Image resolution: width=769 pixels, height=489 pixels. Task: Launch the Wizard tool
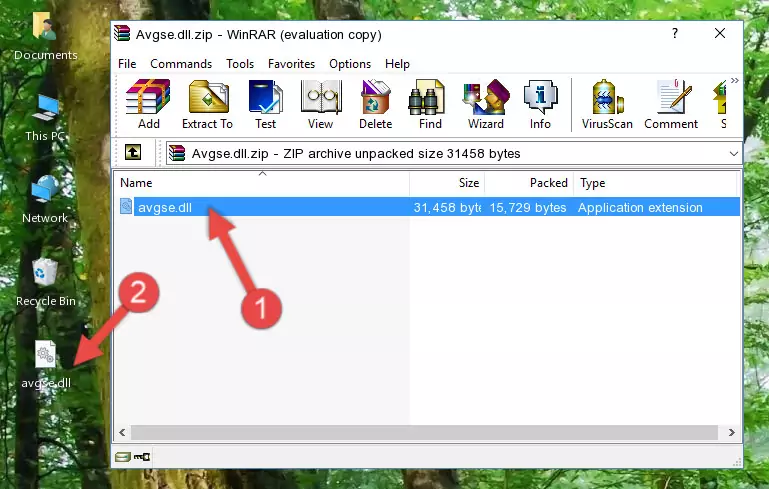tap(486, 104)
